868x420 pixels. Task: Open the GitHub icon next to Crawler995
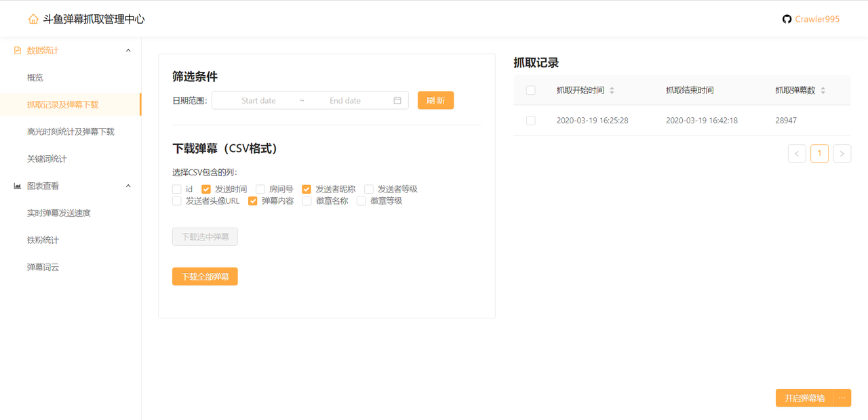coord(787,19)
